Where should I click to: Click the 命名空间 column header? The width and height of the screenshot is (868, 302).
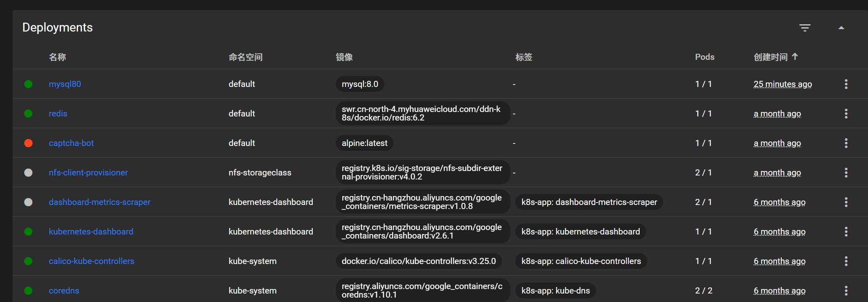245,57
